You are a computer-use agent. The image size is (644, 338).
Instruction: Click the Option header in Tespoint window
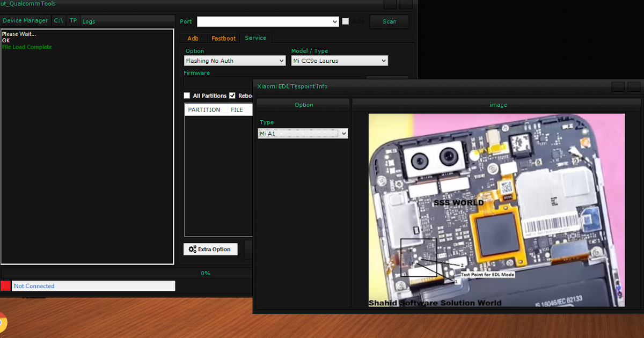[x=304, y=105]
